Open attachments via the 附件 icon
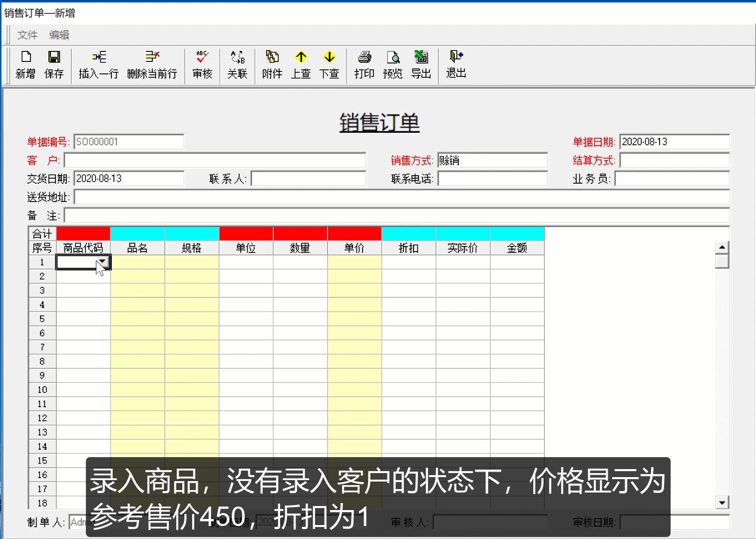The image size is (756, 539). 271,65
